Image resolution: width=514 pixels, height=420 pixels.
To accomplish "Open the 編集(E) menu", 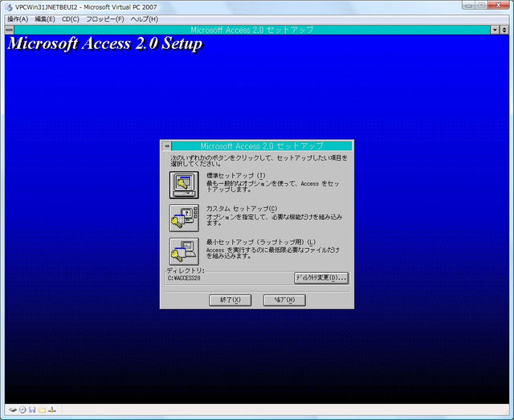I will click(x=45, y=19).
